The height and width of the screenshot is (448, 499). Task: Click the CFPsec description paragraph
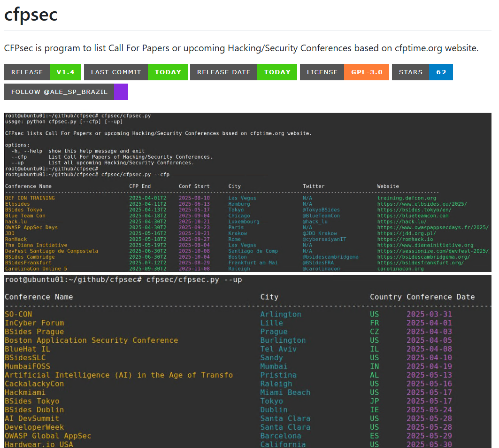coord(241,48)
